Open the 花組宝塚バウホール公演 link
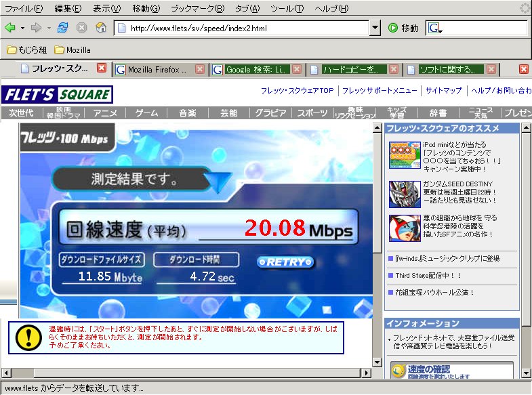The width and height of the screenshot is (532, 395). [x=434, y=292]
